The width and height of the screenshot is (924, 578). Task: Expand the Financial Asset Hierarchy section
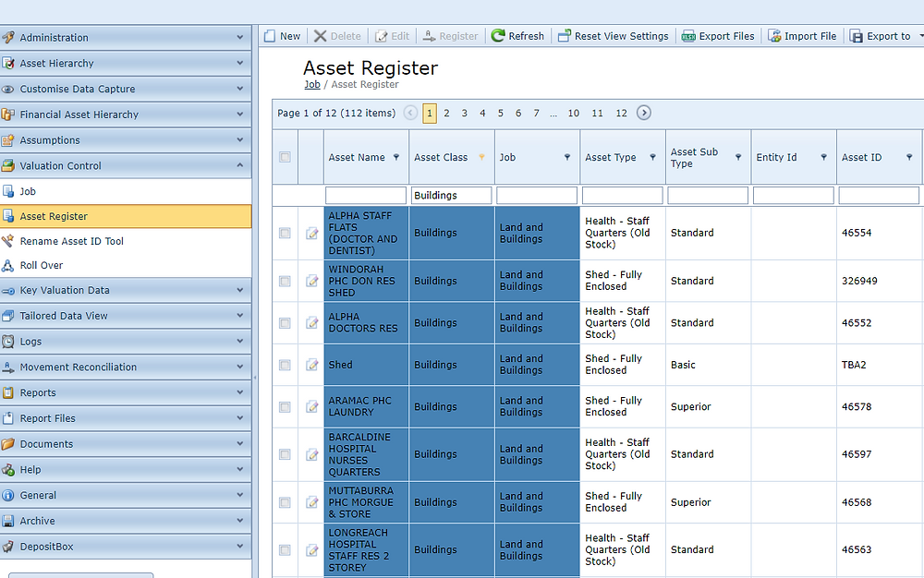(126, 114)
